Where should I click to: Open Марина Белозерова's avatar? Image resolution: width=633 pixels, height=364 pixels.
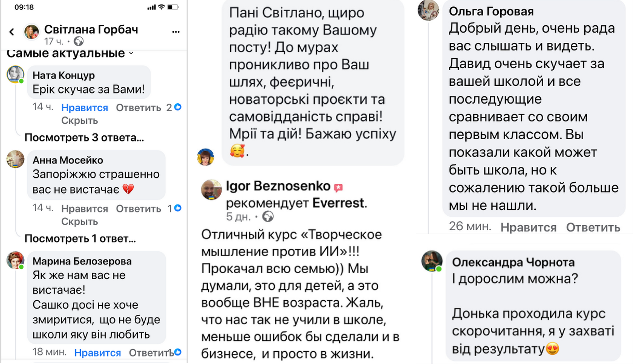tap(15, 260)
